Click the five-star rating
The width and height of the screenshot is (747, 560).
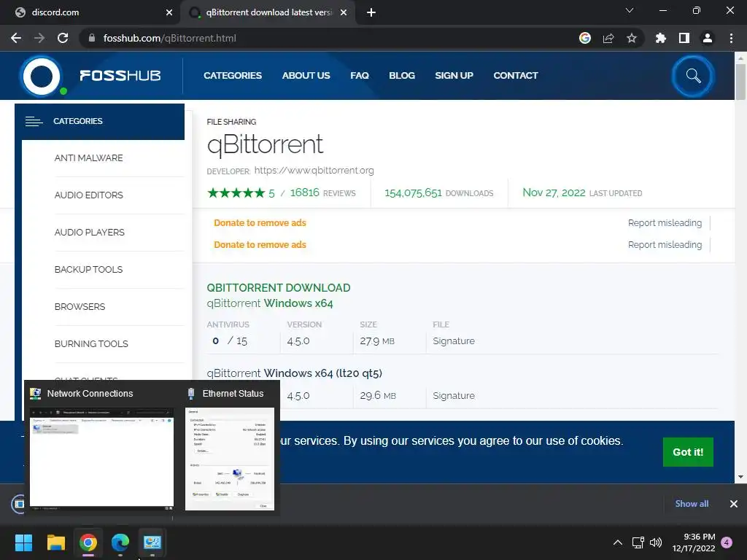click(x=236, y=192)
